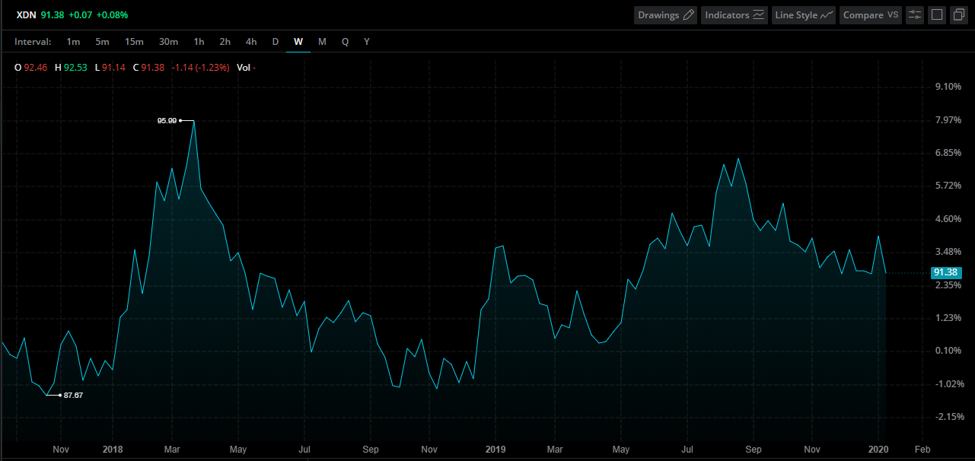Select the 2h interval
The image size is (975, 461).
[224, 42]
